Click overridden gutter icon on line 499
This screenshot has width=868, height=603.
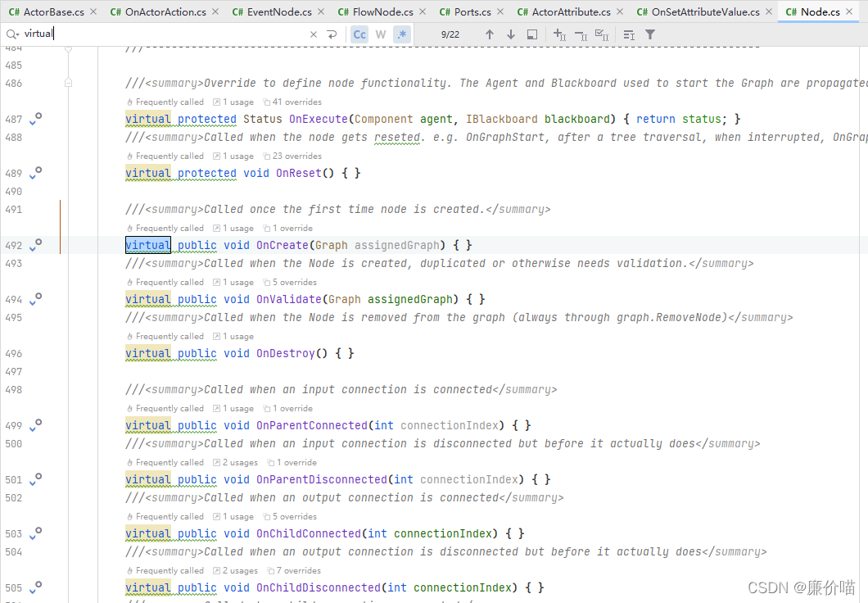point(35,425)
